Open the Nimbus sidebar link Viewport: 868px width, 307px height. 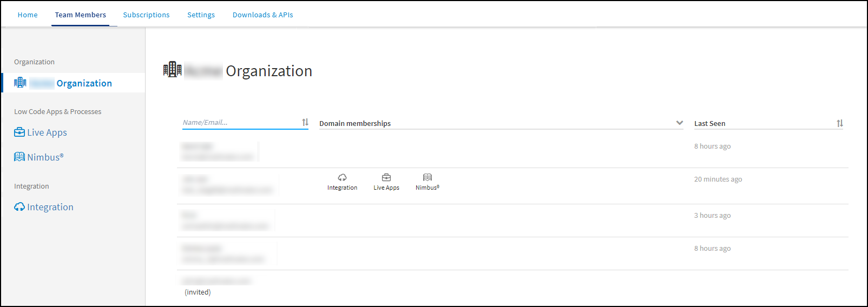click(45, 157)
